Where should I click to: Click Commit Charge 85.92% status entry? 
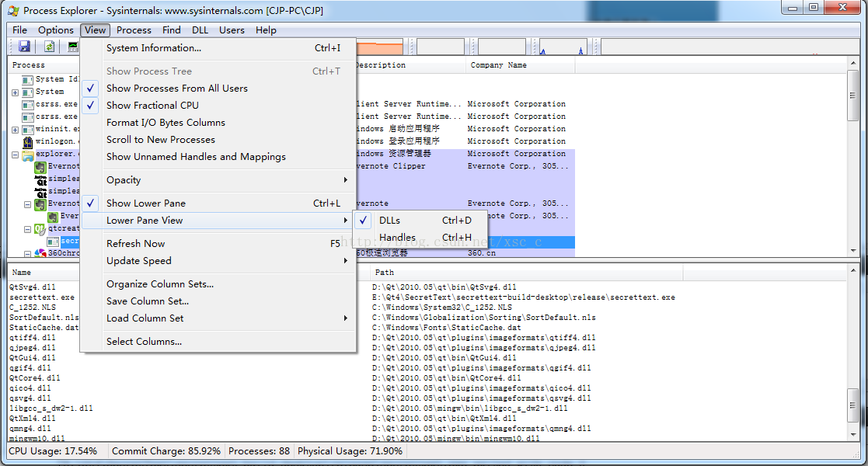coord(166,451)
